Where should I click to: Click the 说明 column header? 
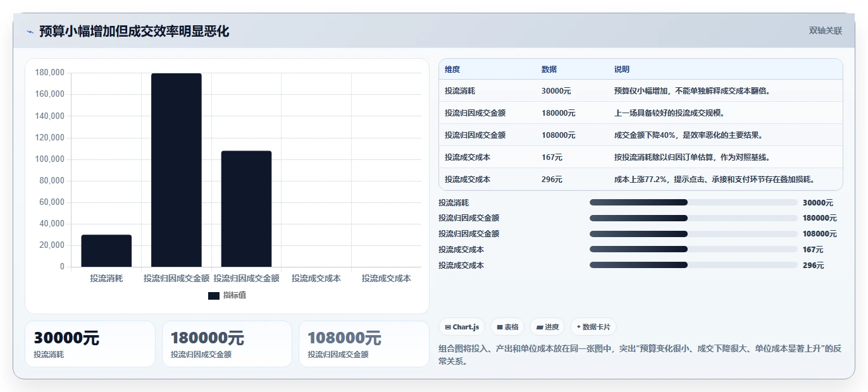622,70
